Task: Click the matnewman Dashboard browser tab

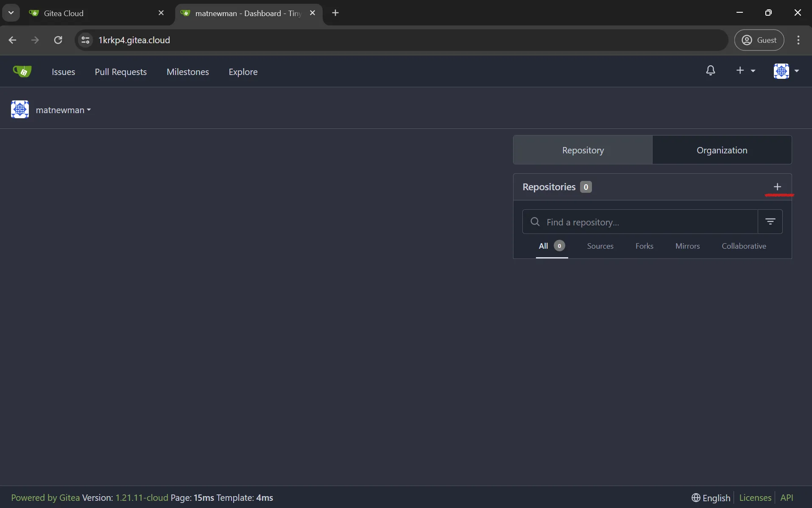Action: click(248, 13)
